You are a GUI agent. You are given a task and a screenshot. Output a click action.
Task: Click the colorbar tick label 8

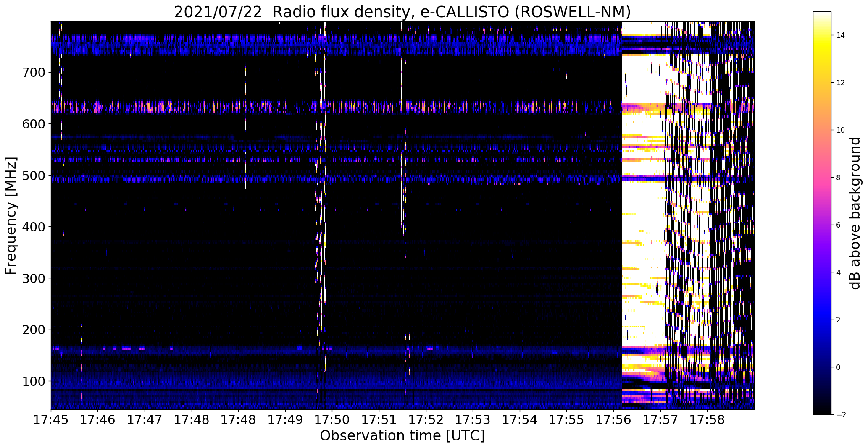(x=838, y=178)
